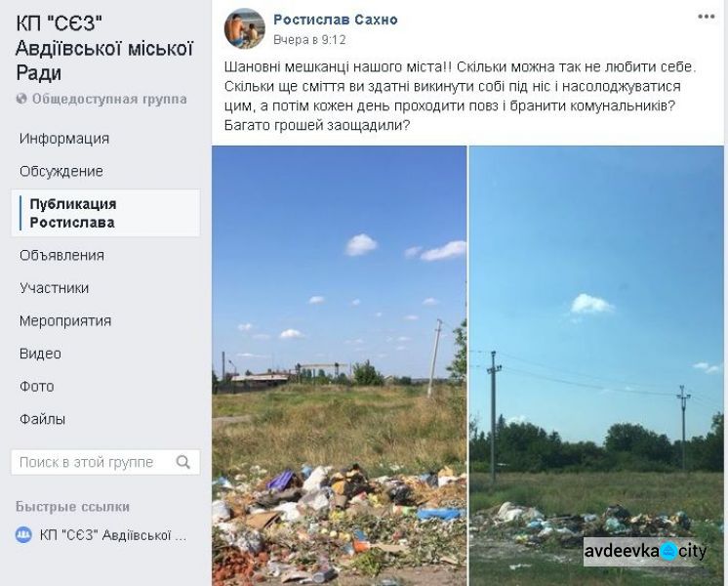The height and width of the screenshot is (586, 728).
Task: Open the left garbage dump photo
Action: tap(339, 365)
